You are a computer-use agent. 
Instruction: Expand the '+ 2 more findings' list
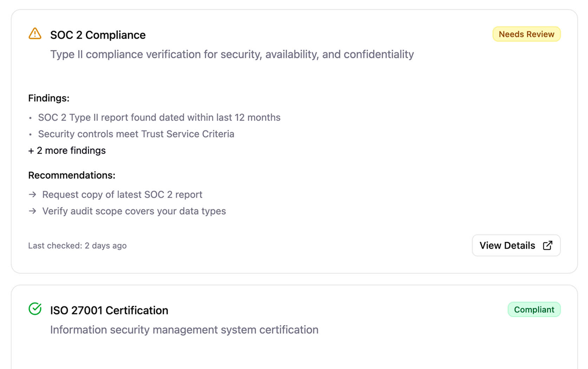click(x=67, y=150)
